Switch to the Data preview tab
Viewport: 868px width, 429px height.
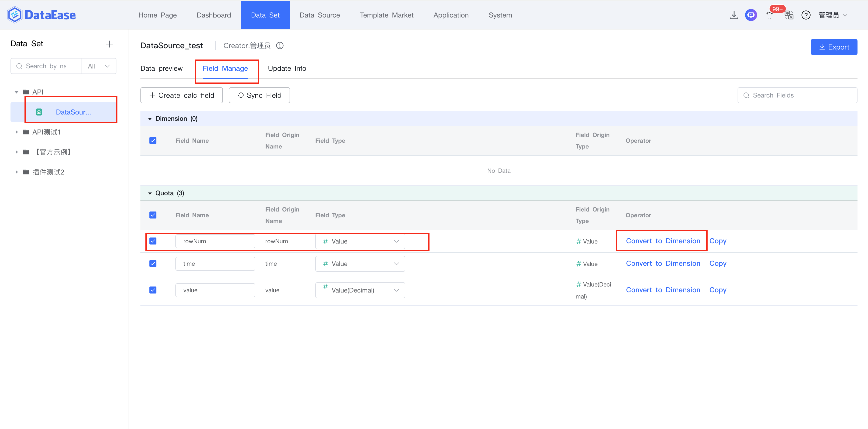[161, 68]
